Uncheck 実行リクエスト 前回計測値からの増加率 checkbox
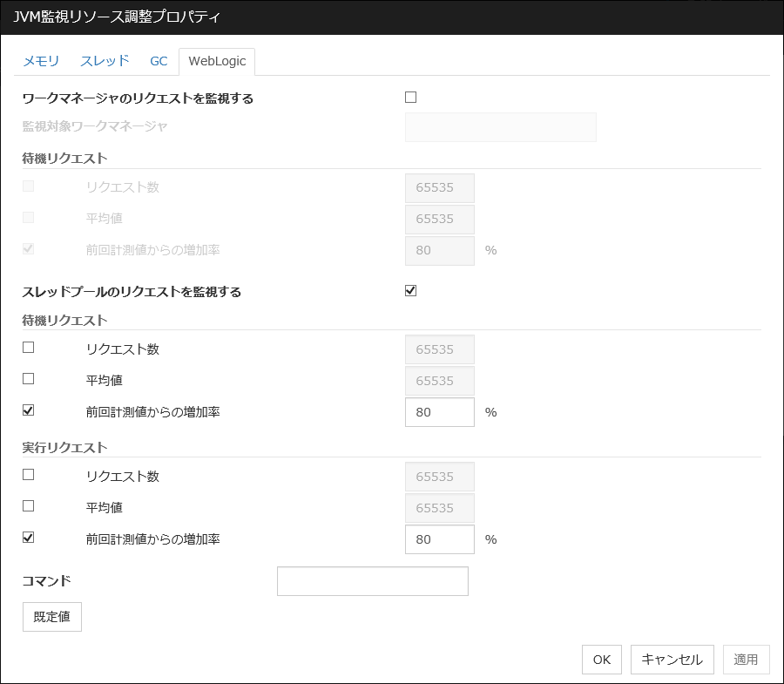Viewport: 784px width, 684px height. click(x=29, y=538)
